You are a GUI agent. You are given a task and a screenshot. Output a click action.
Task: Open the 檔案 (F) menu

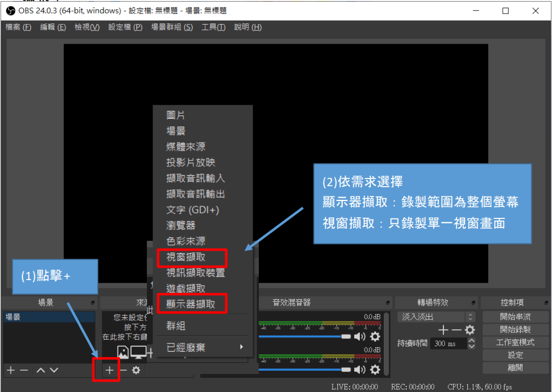coord(19,27)
